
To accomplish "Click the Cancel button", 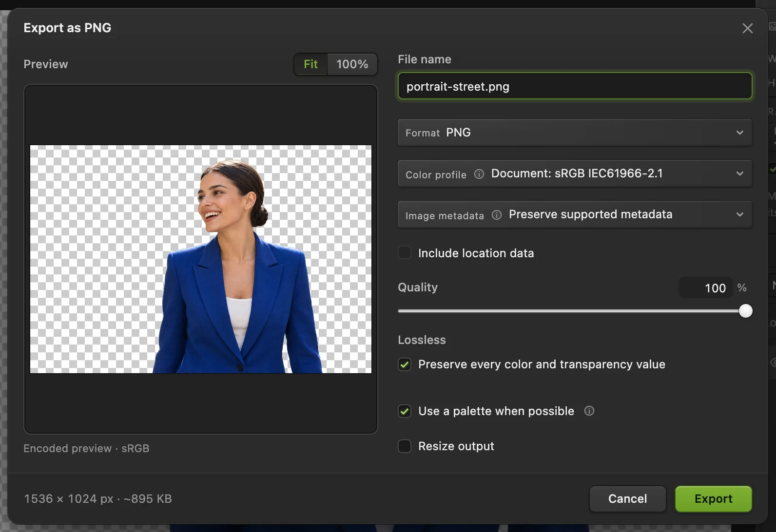I will 628,499.
